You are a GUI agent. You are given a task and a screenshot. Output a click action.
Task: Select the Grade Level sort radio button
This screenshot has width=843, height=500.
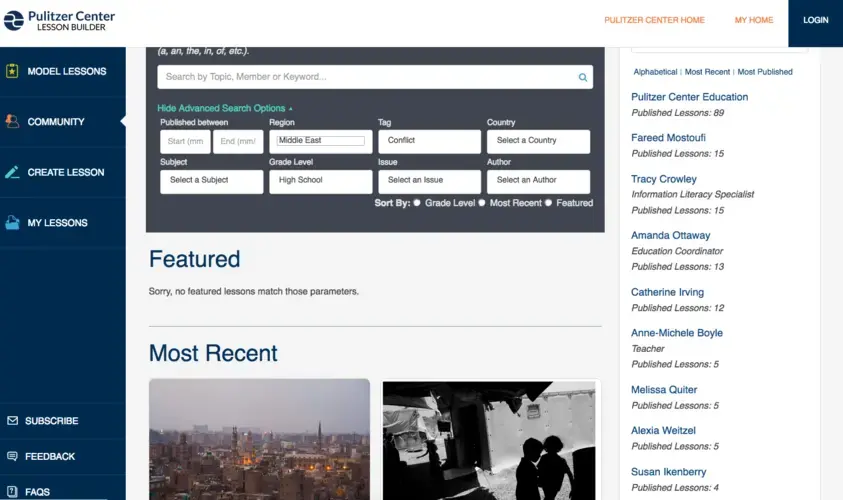(417, 203)
